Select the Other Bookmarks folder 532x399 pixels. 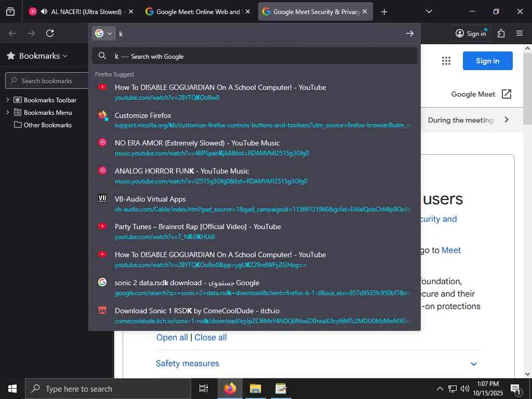[x=43, y=125]
